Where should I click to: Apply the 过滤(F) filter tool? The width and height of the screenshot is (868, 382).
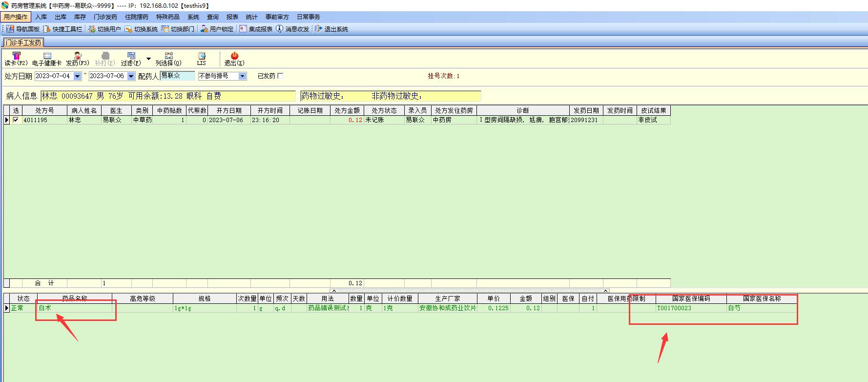click(131, 59)
